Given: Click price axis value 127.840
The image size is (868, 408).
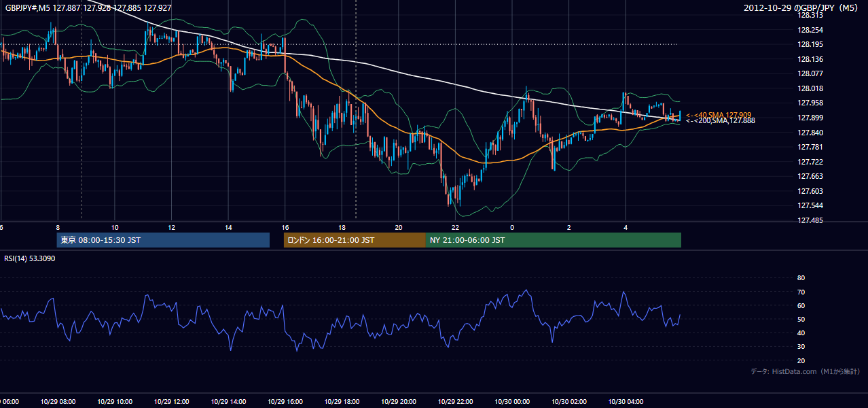Looking at the screenshot, I should (x=810, y=133).
